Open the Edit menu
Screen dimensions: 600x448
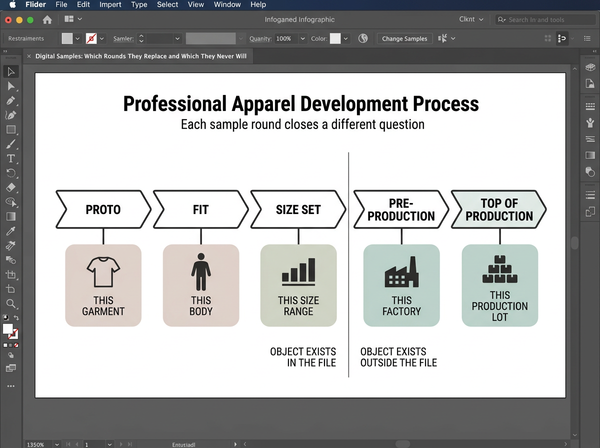point(83,5)
